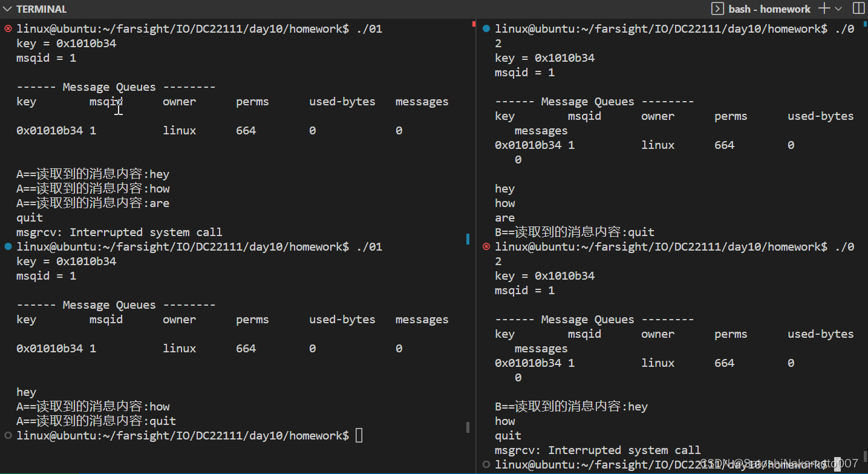The height and width of the screenshot is (474, 868).
Task: Click the "quit" output text in left terminal
Action: point(28,217)
